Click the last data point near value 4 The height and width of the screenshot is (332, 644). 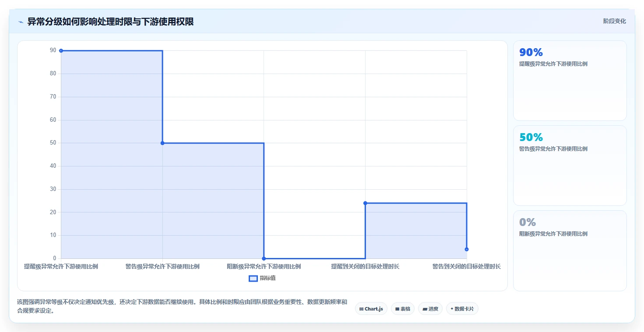467,249
